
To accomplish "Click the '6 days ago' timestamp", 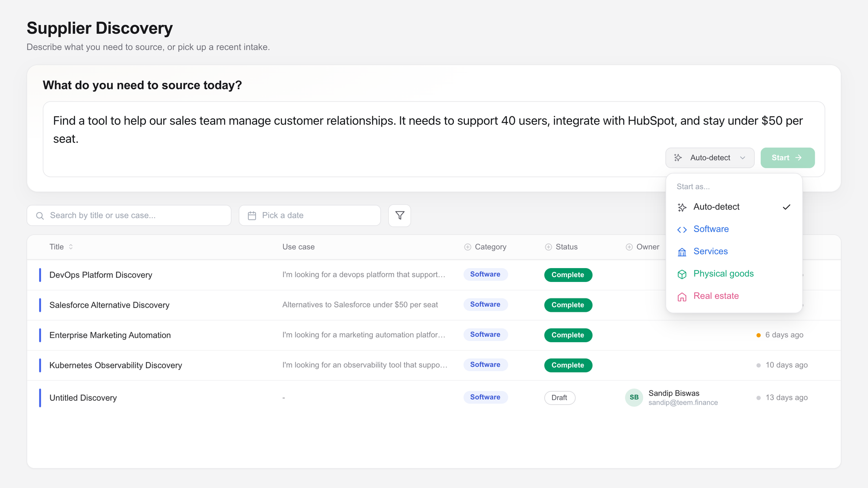I will (784, 335).
